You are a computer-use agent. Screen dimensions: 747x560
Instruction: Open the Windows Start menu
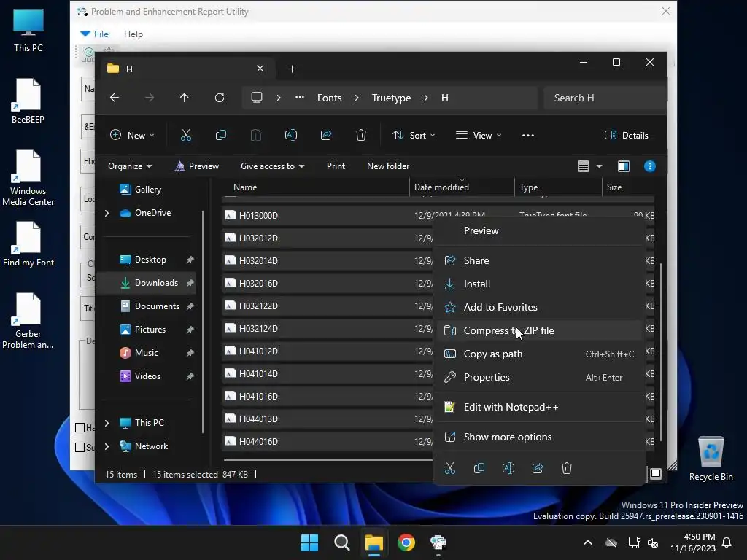[309, 542]
